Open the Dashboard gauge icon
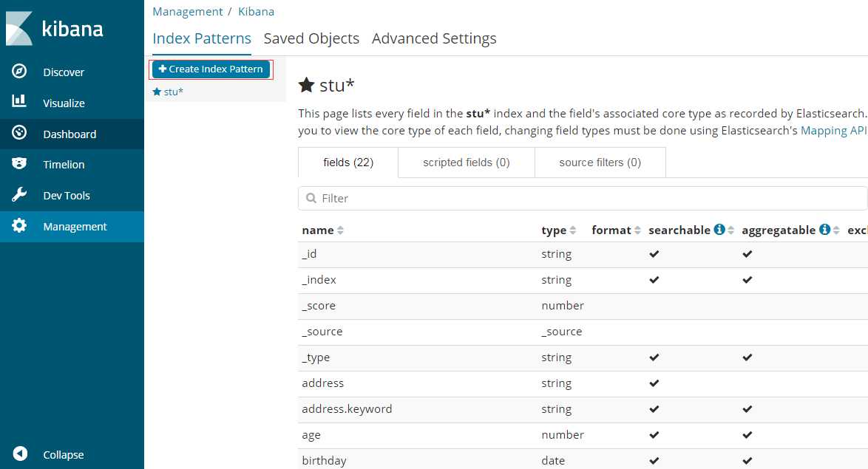 (x=19, y=133)
